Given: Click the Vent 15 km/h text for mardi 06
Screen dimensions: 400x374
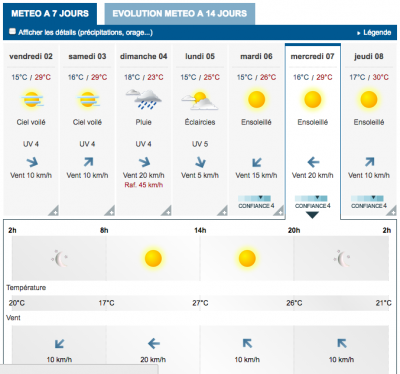Looking at the screenshot, I should [256, 175].
